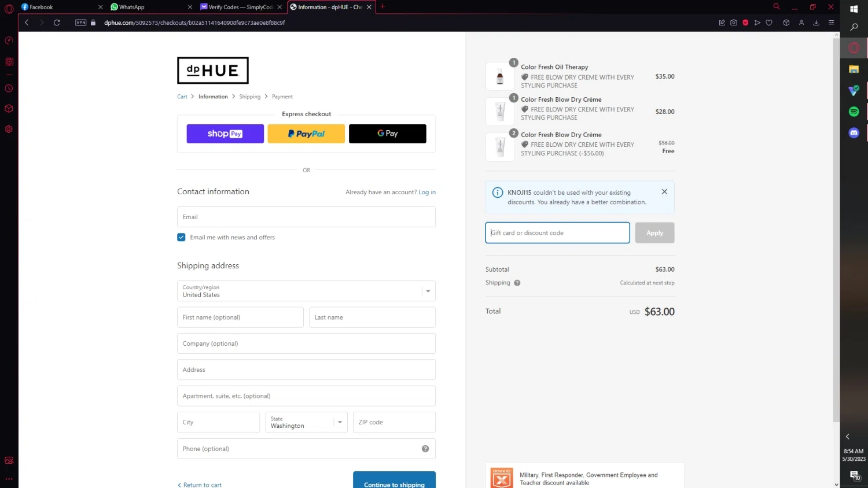Open Discord from the taskbar
868x488 pixels.
[854, 133]
